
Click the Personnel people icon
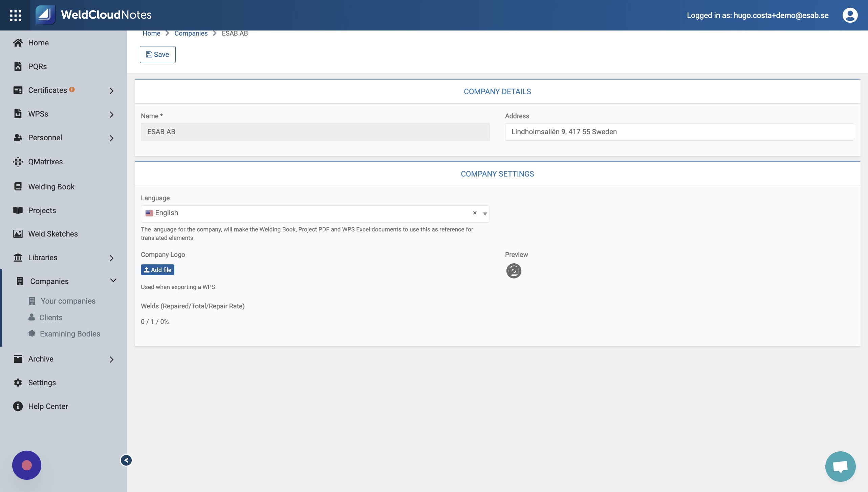tap(18, 138)
